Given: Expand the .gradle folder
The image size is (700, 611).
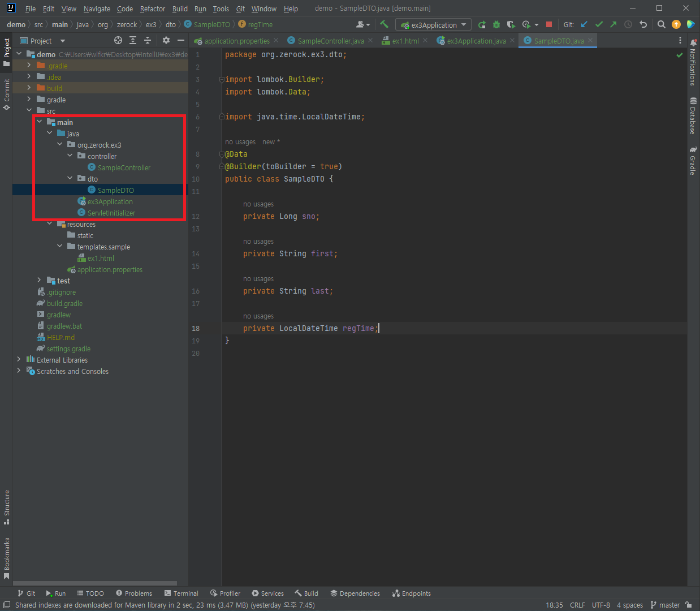Looking at the screenshot, I should (29, 65).
